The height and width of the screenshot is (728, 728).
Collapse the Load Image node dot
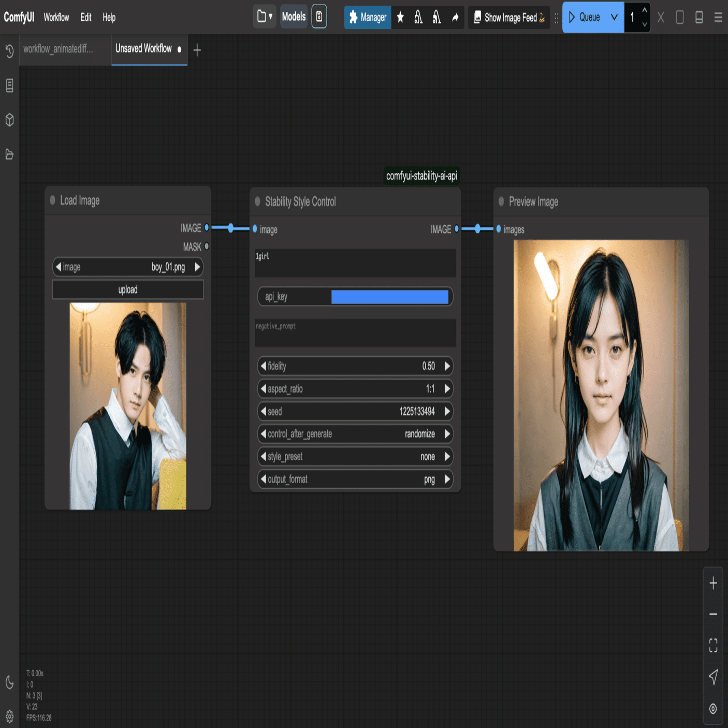click(52, 200)
